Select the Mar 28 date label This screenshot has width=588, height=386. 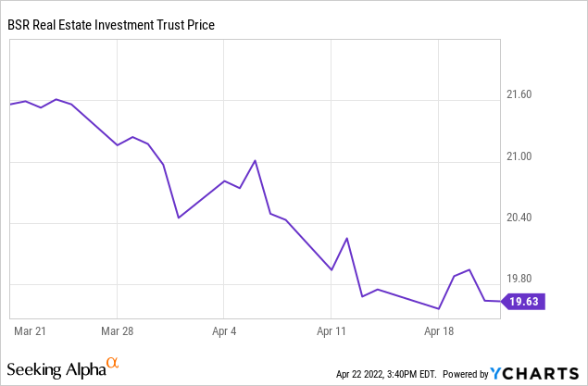pyautogui.click(x=118, y=330)
